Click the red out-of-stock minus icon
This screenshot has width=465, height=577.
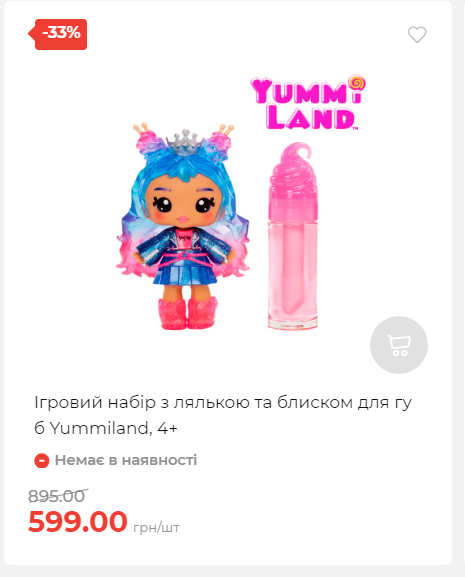click(42, 461)
